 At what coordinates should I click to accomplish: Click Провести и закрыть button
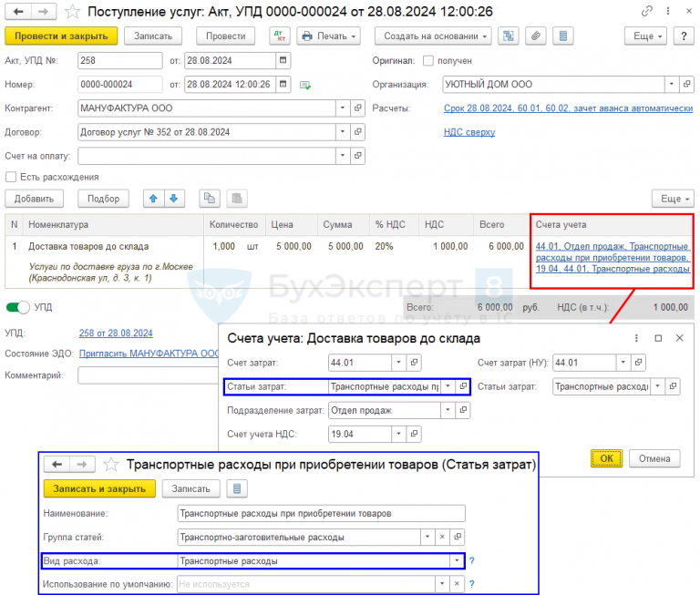[61, 36]
